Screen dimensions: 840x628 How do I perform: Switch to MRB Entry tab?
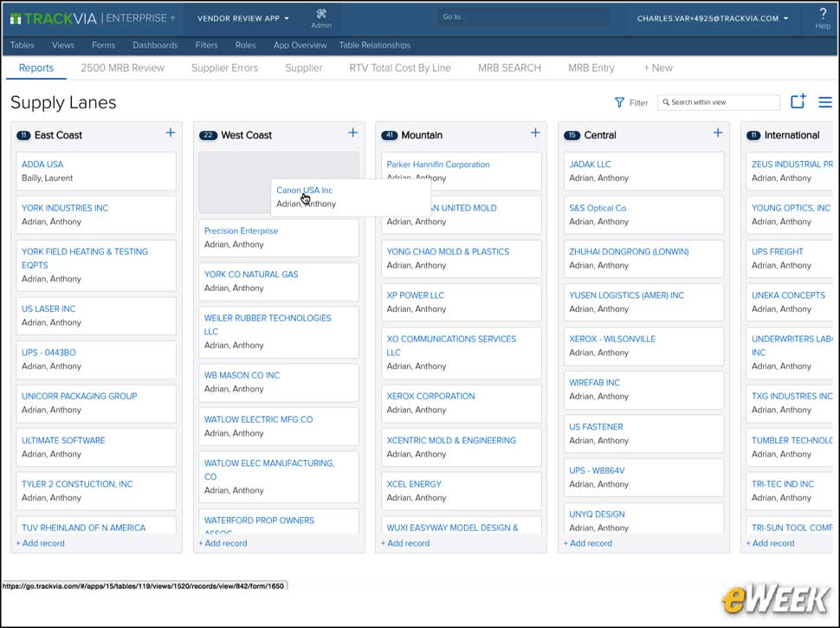(x=591, y=68)
